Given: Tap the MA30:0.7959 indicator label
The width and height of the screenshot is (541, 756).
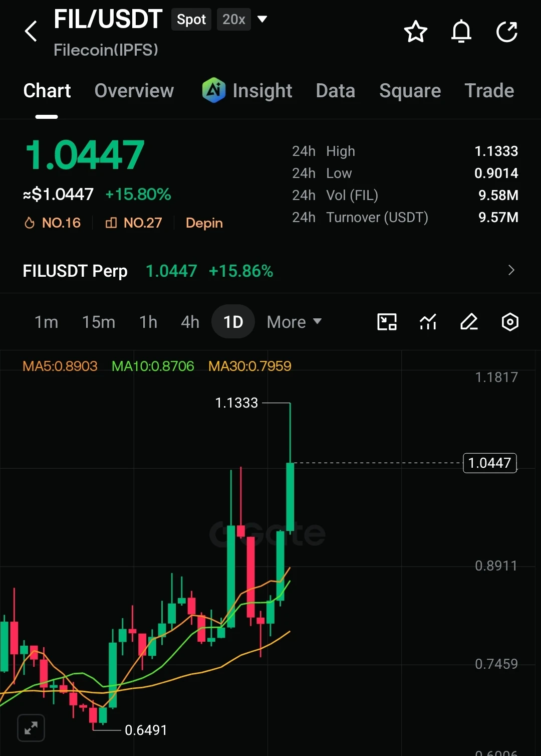Looking at the screenshot, I should (x=250, y=366).
